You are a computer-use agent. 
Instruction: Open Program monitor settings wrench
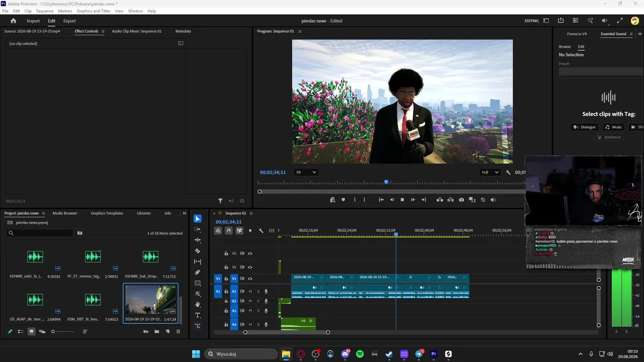(508, 172)
